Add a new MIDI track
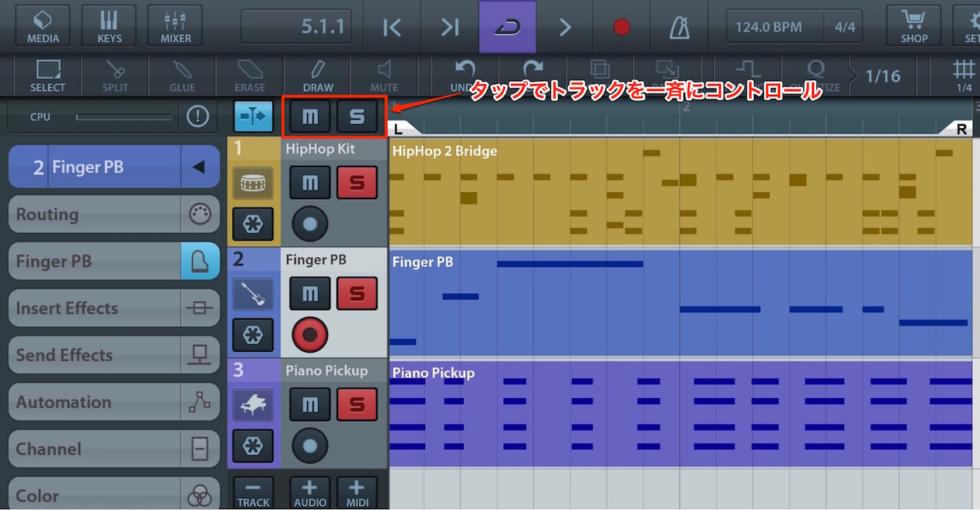 coord(357,492)
